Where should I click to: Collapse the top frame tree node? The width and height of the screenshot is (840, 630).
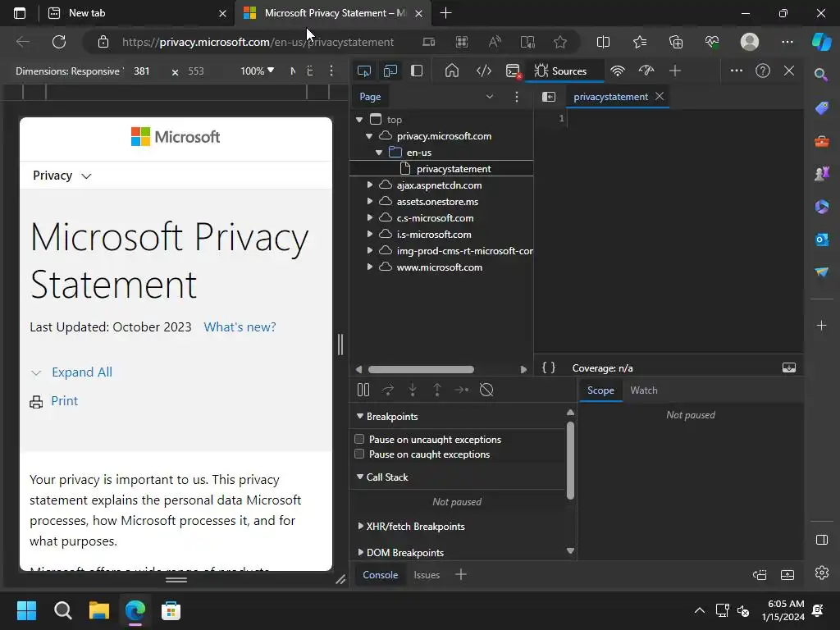[x=359, y=120]
